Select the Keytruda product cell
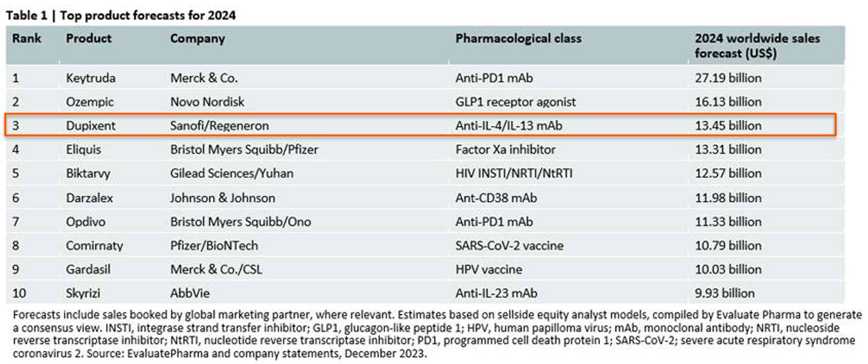This screenshot has height=364, width=868. pyautogui.click(x=90, y=78)
